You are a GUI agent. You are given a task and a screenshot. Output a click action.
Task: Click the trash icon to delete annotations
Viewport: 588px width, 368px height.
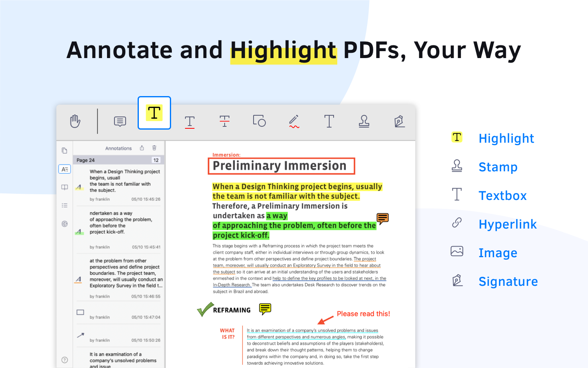[155, 148]
